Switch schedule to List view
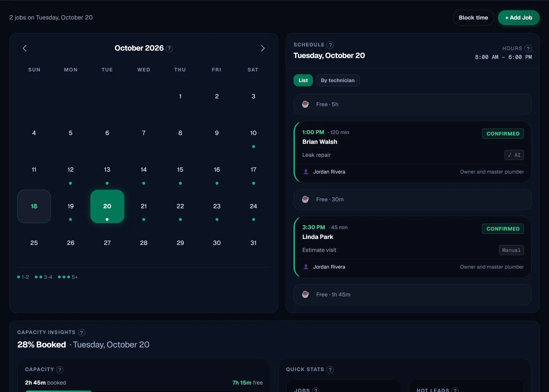The width and height of the screenshot is (549, 392). (303, 80)
